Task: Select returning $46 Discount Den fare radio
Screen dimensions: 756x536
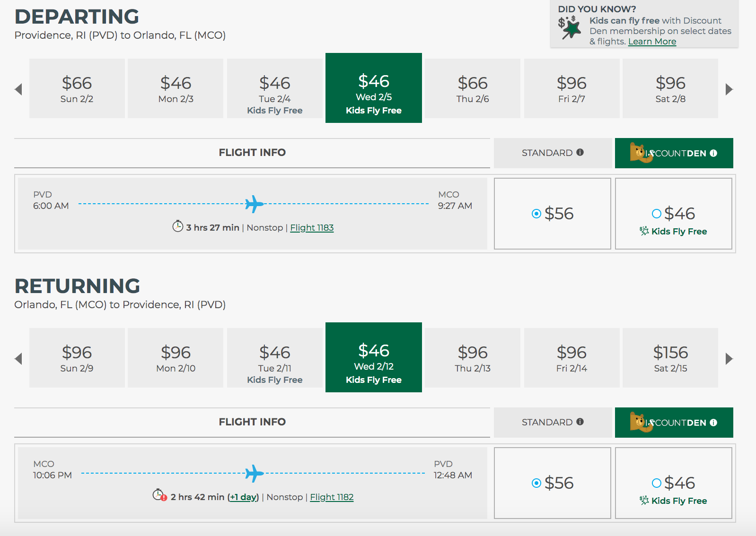Action: (x=657, y=483)
